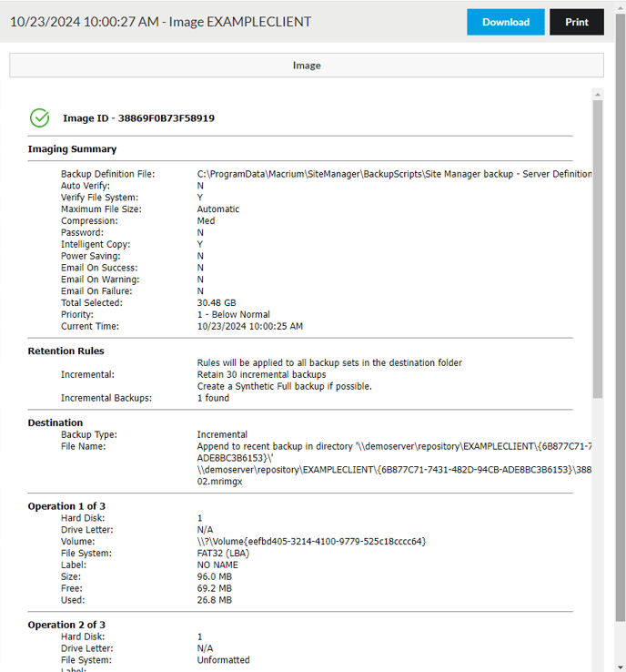626x672 pixels.
Task: Click the Email On Success label
Action: pos(99,268)
